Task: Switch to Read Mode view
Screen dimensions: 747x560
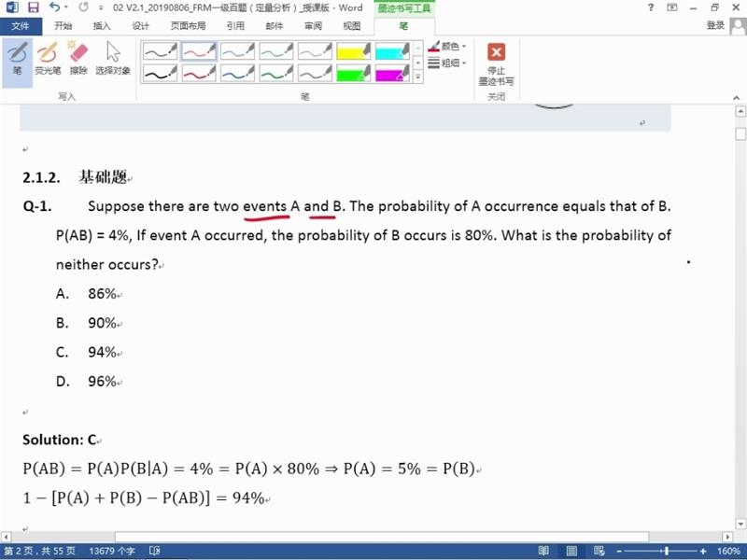Action: [543, 551]
